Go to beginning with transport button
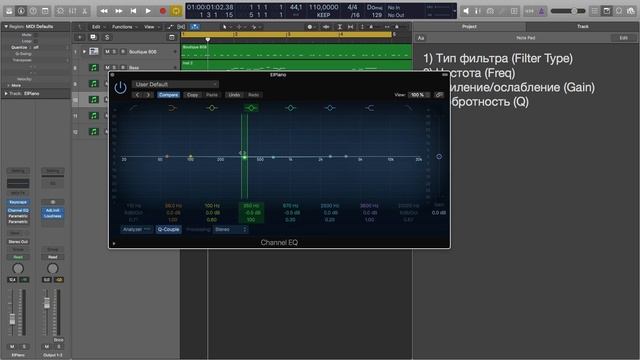The height and width of the screenshot is (360, 640). pos(133,11)
